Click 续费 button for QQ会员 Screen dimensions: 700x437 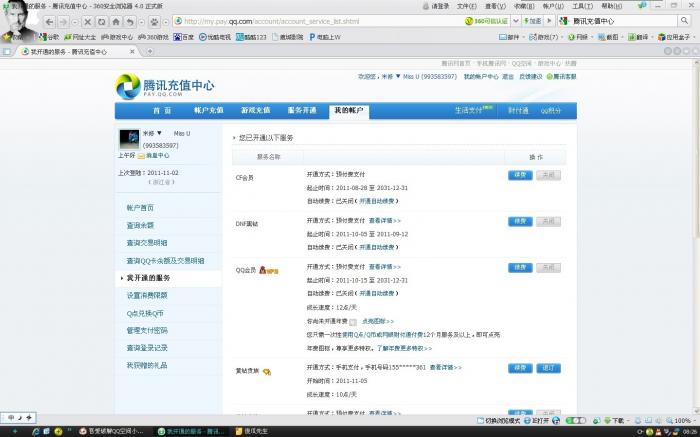coord(520,267)
